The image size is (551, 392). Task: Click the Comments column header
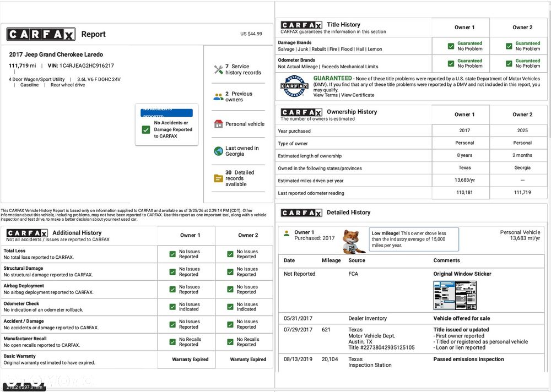446,260
